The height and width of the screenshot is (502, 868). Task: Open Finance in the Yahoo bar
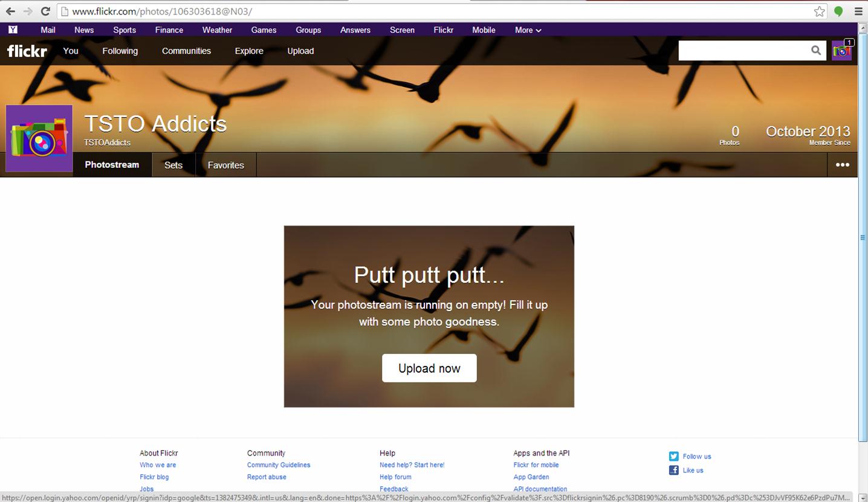tap(169, 30)
